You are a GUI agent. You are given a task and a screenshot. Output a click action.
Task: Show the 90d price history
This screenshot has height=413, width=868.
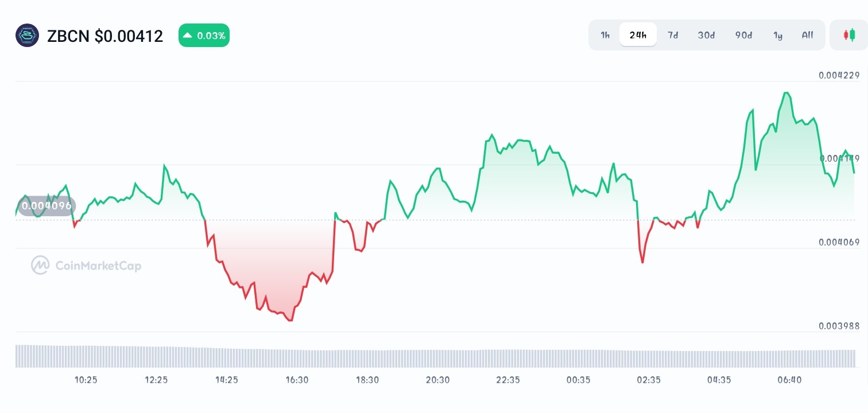click(x=743, y=35)
